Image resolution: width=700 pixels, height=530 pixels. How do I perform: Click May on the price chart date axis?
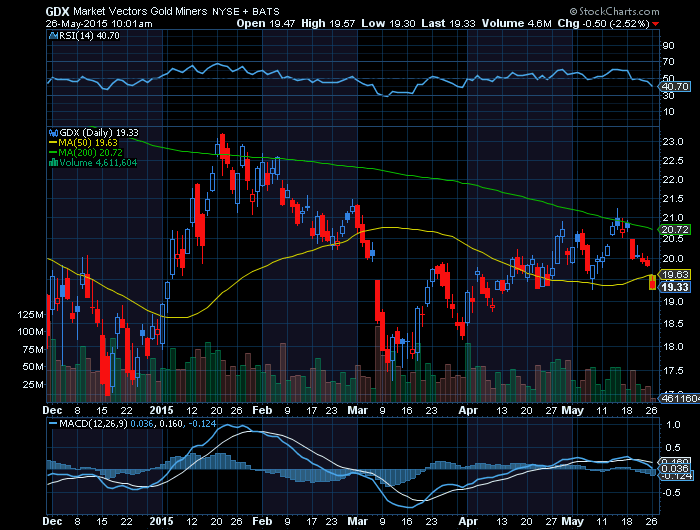(572, 410)
